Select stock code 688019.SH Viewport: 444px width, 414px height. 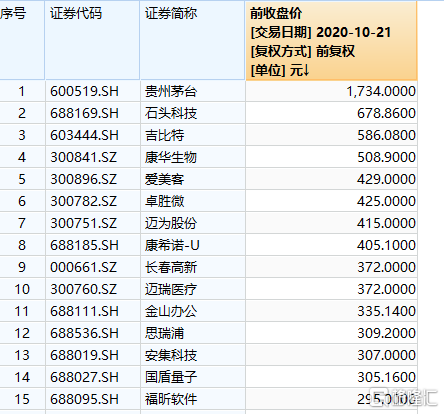[x=84, y=355]
